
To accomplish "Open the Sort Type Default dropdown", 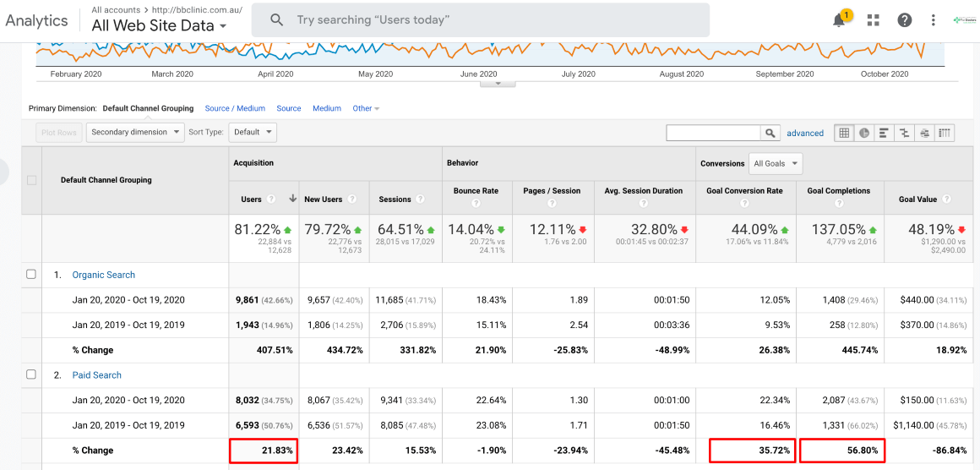I will pos(253,132).
